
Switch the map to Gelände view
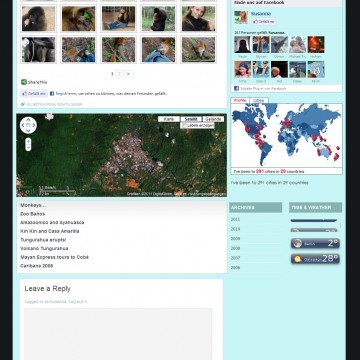point(213,119)
